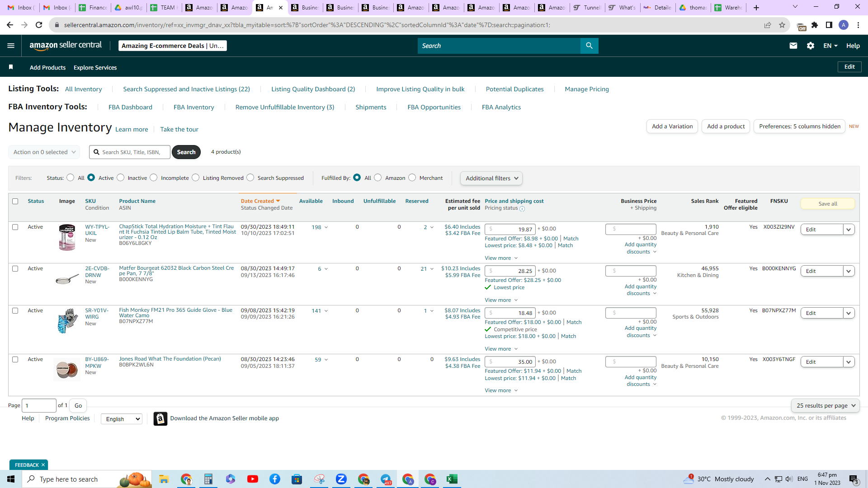Click the search magnifier button in header

pyautogui.click(x=589, y=46)
